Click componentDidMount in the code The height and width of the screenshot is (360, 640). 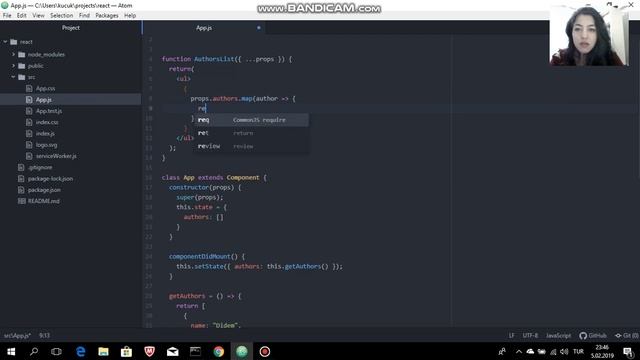click(200, 256)
